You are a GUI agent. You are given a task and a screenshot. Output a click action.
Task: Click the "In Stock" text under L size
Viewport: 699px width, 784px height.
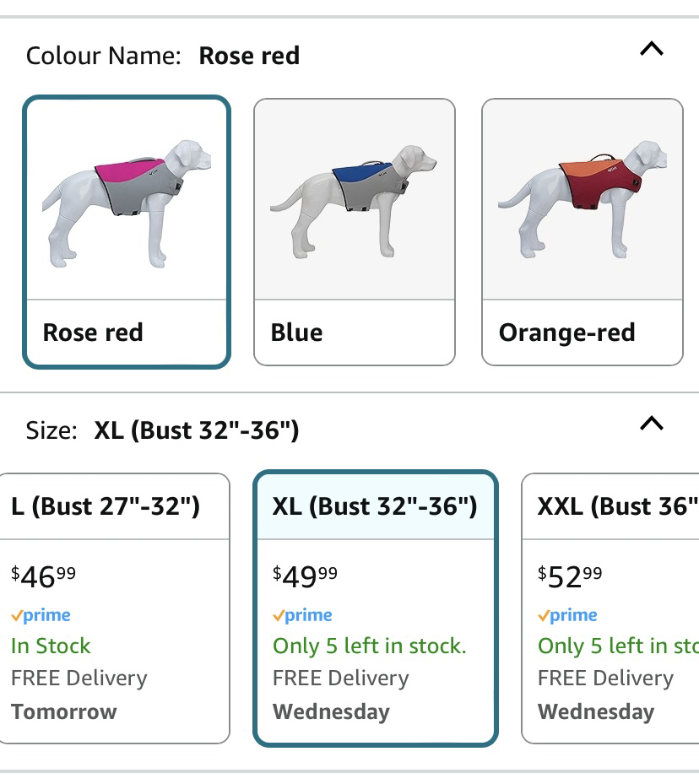[51, 646]
